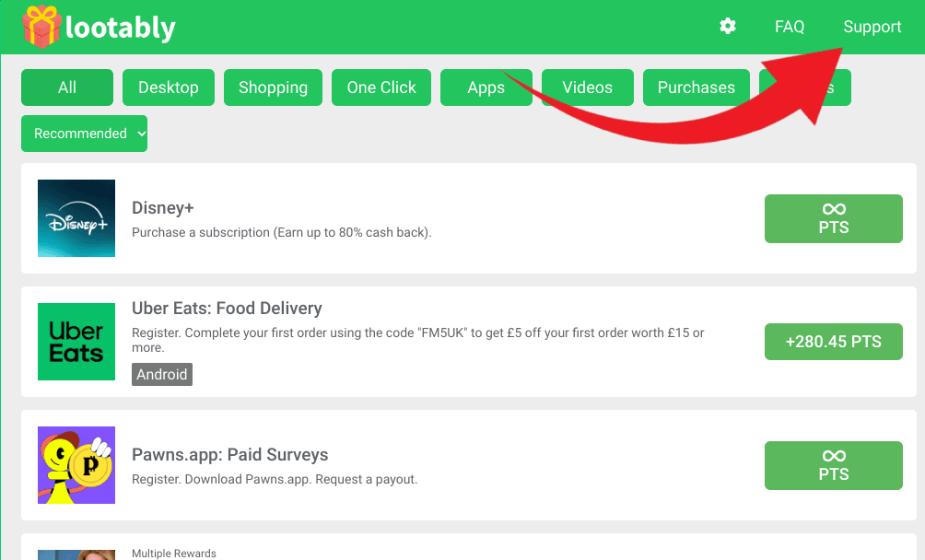Click the lootably gift box logo
Screen dimensions: 925x560
pos(41,27)
